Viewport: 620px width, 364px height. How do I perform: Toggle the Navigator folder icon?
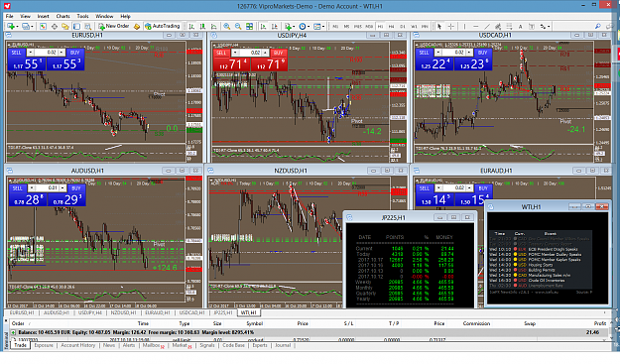65,26
